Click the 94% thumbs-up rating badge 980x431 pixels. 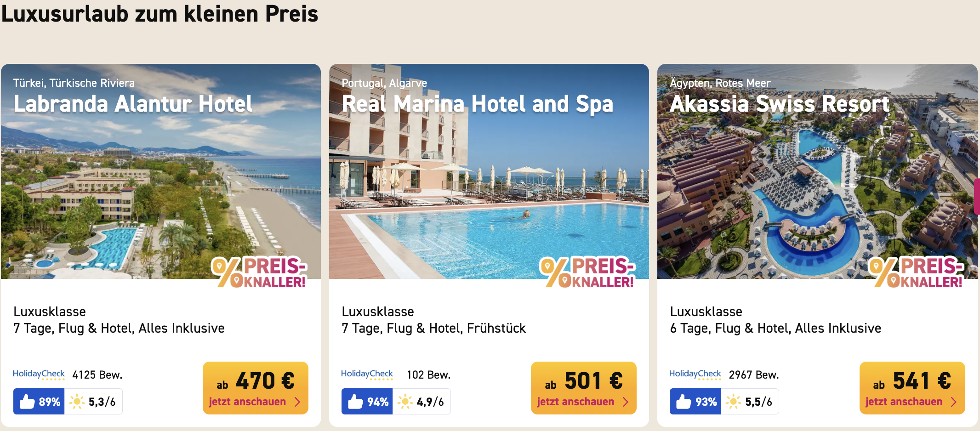(x=367, y=402)
